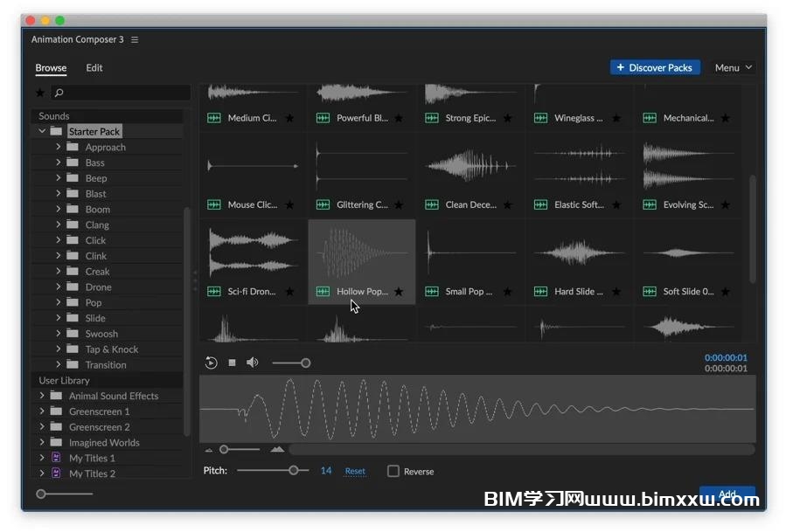Click the My Titles 1 pack icon
The width and height of the screenshot is (786, 532).
(57, 458)
